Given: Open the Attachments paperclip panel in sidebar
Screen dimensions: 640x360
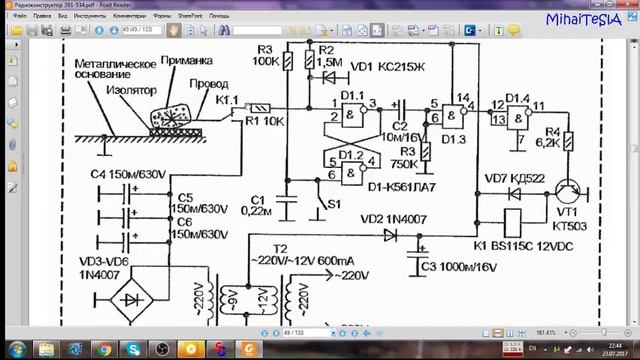Looking at the screenshot, I should (x=13, y=144).
